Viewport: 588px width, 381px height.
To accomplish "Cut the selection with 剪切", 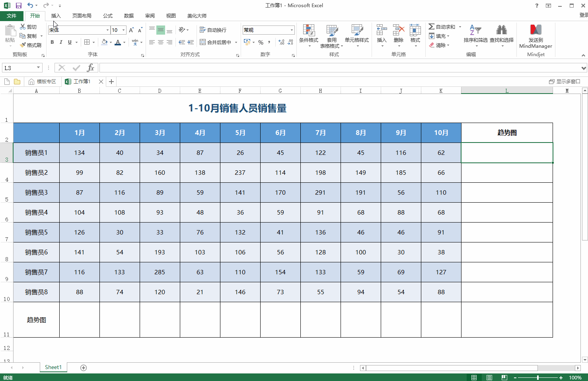I will point(28,27).
